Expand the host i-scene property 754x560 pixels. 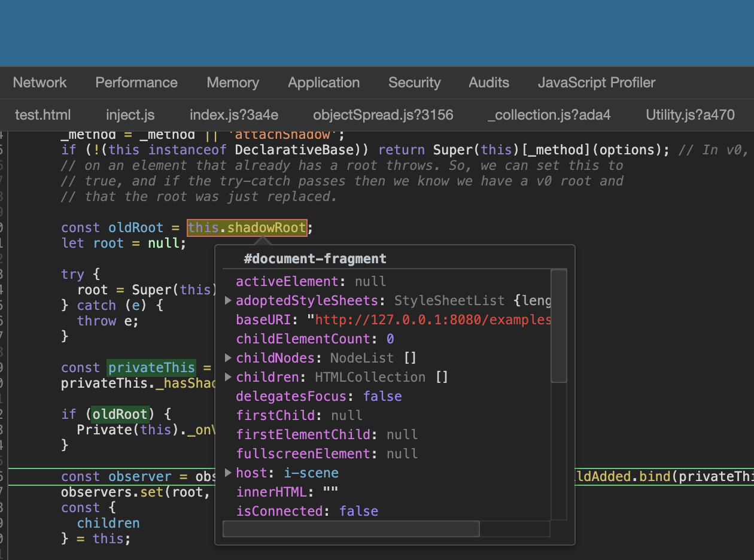(228, 473)
